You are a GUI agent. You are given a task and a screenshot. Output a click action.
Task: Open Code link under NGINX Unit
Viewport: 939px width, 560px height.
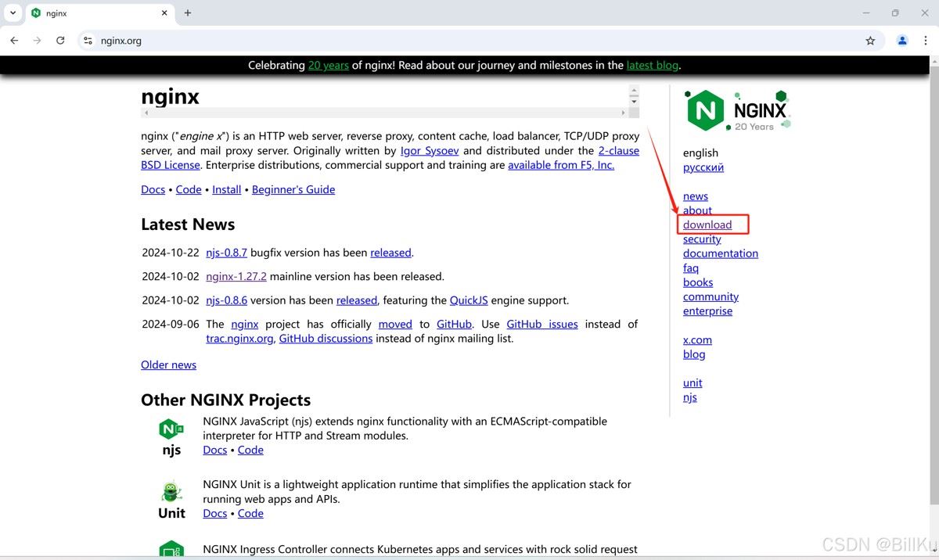250,513
